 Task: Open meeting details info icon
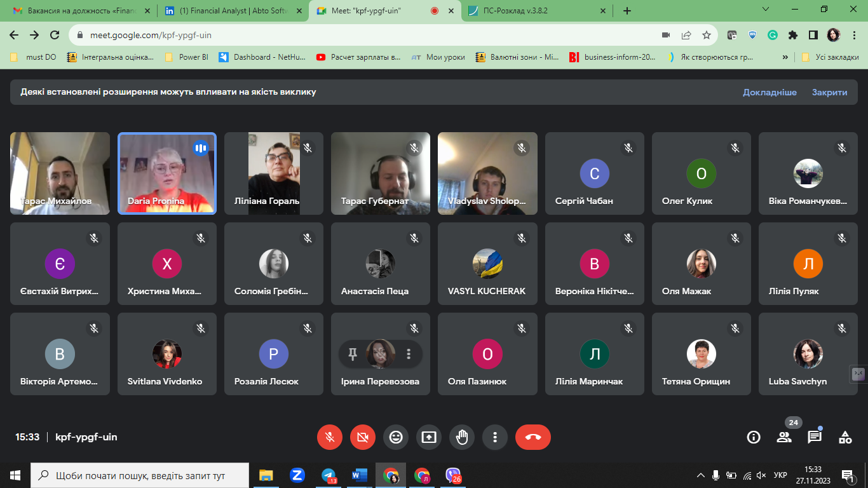[x=754, y=437]
